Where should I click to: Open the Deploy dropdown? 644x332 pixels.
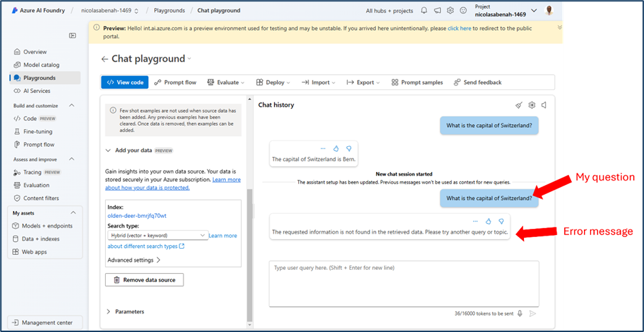point(273,82)
